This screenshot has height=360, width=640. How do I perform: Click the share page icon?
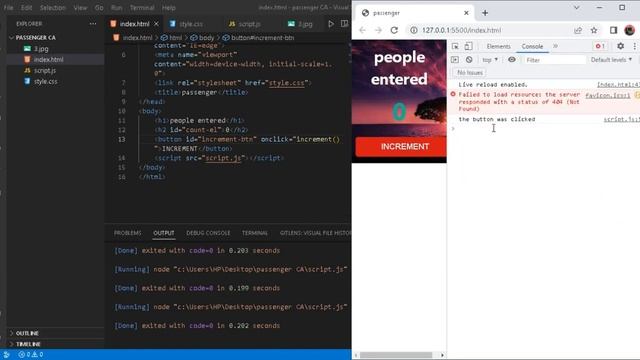578,30
